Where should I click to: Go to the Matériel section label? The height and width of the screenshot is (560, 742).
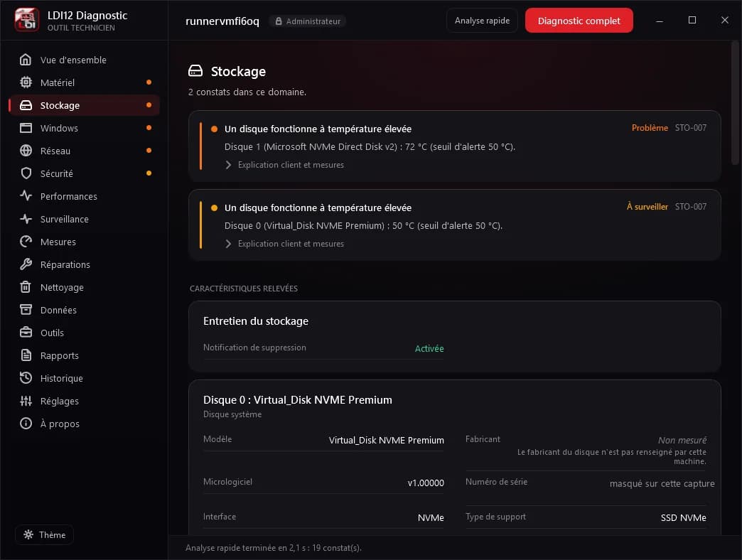(58, 82)
